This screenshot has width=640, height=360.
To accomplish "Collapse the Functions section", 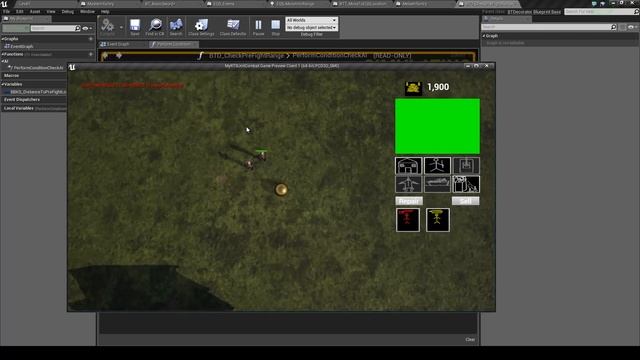I will [x=3, y=54].
